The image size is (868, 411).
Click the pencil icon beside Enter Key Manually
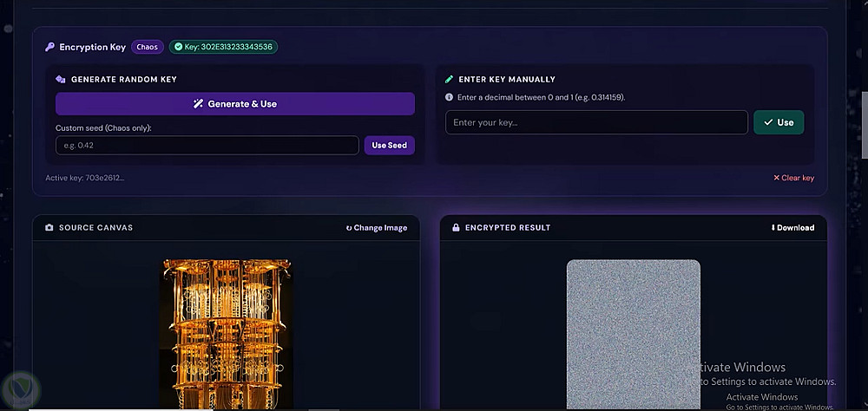[x=449, y=79]
